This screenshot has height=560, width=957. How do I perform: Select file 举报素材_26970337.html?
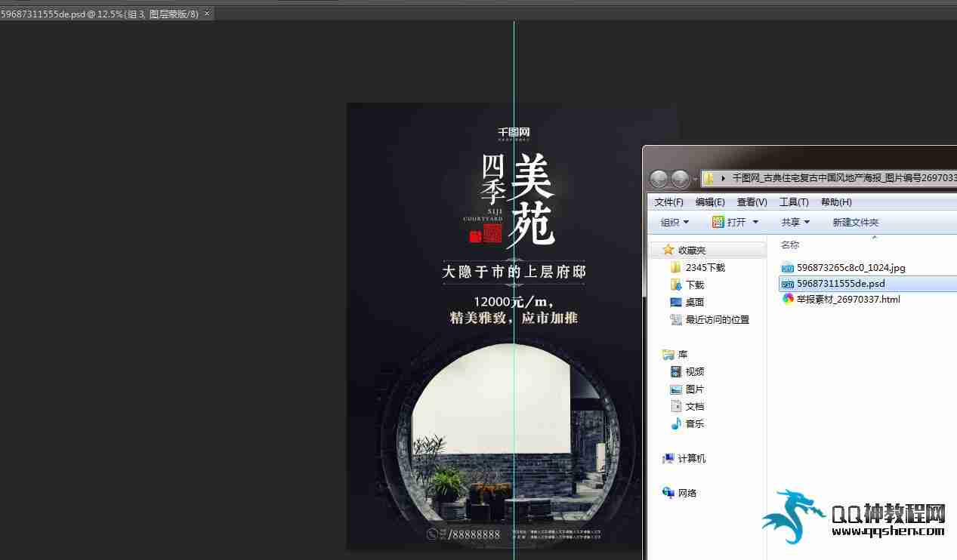point(848,299)
